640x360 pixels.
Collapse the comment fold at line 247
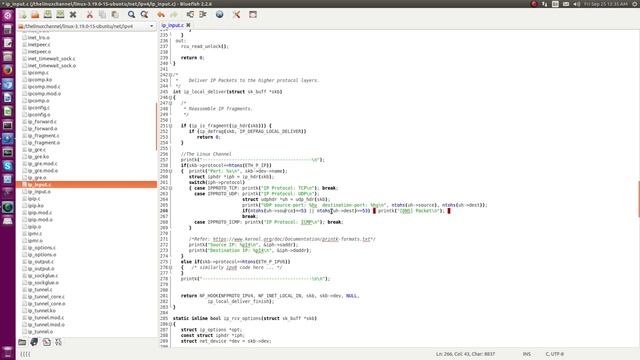tap(171, 103)
